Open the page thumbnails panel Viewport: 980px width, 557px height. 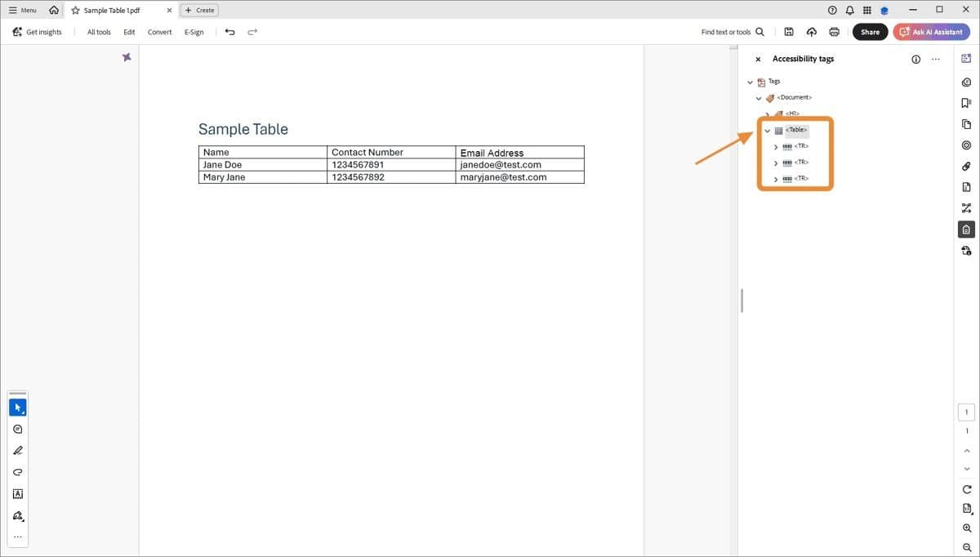[x=966, y=124]
